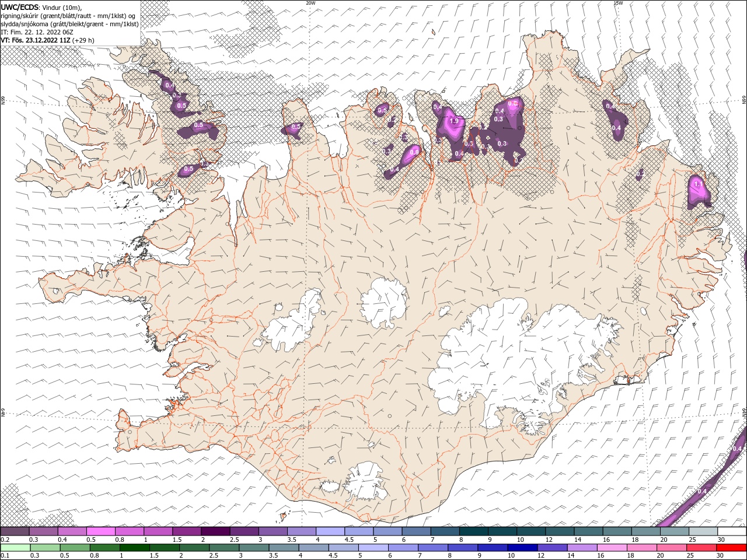Select upper colorbar swatch between 4.5 and 5
This screenshot has width=747, height=560.
pos(359,531)
